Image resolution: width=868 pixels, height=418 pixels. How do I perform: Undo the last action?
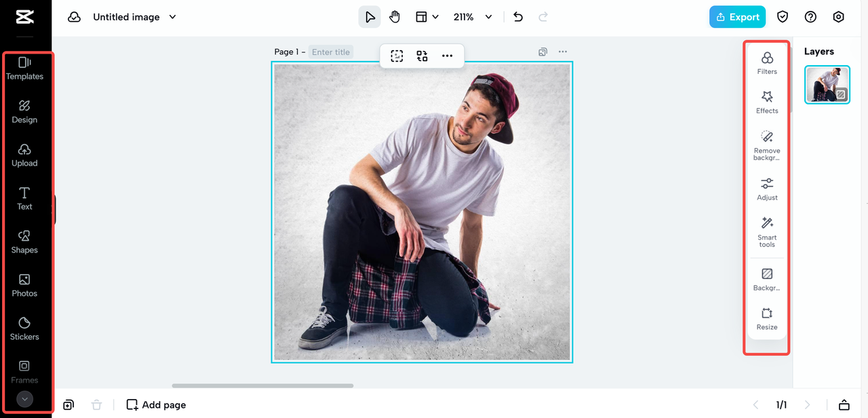(518, 17)
